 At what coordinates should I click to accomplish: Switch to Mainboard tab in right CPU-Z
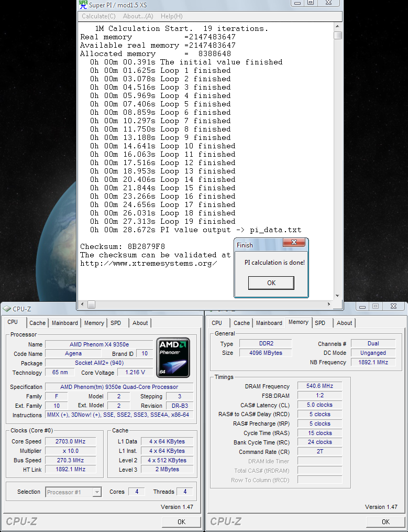[x=269, y=323]
